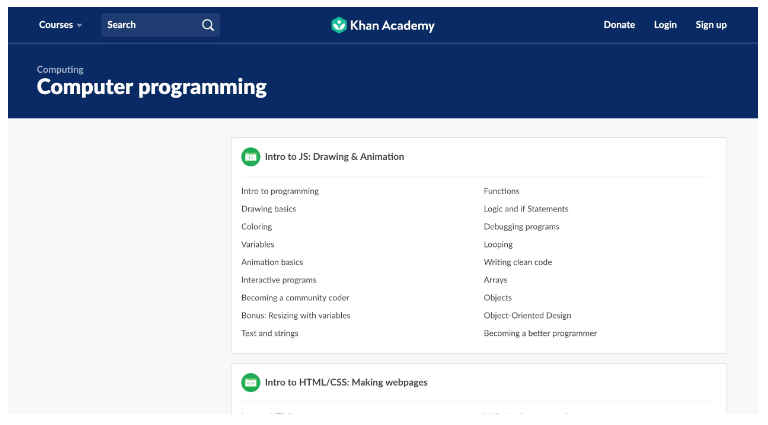
Task: Select the Interactive programs lesson
Action: click(x=279, y=280)
